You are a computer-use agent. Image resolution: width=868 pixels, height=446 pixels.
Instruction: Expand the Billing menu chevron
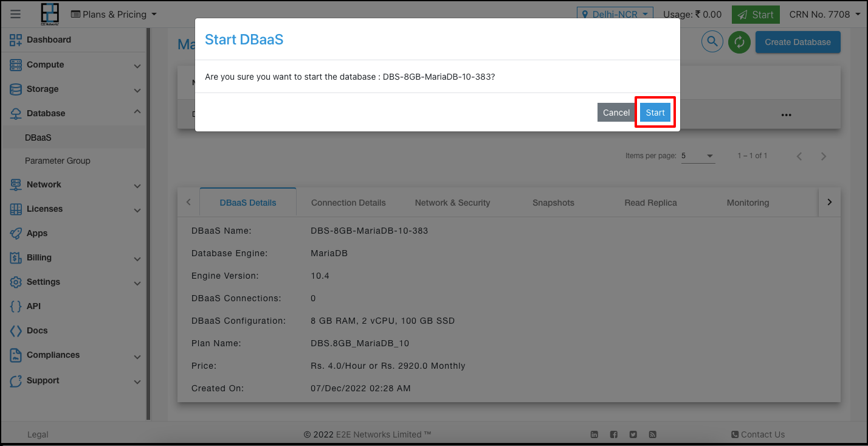pos(137,259)
